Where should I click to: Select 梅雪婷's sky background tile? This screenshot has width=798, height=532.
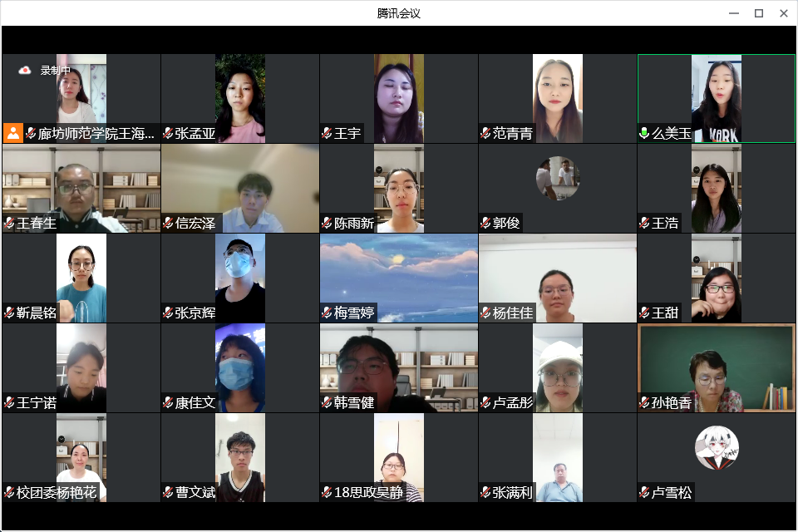[399, 278]
